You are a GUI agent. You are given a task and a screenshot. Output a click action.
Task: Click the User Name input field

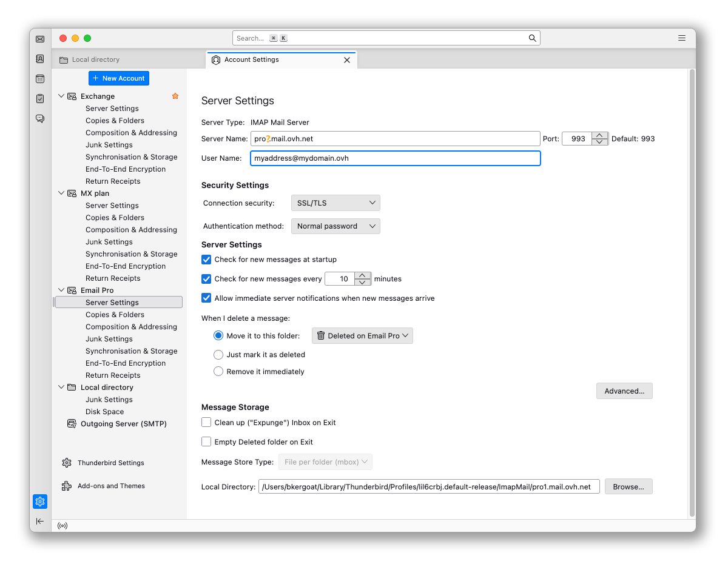pyautogui.click(x=395, y=158)
